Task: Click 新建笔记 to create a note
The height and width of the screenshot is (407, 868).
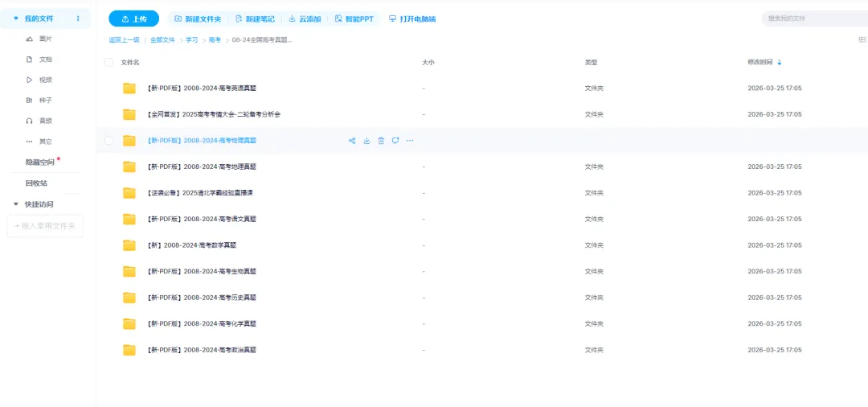Action: pos(255,18)
